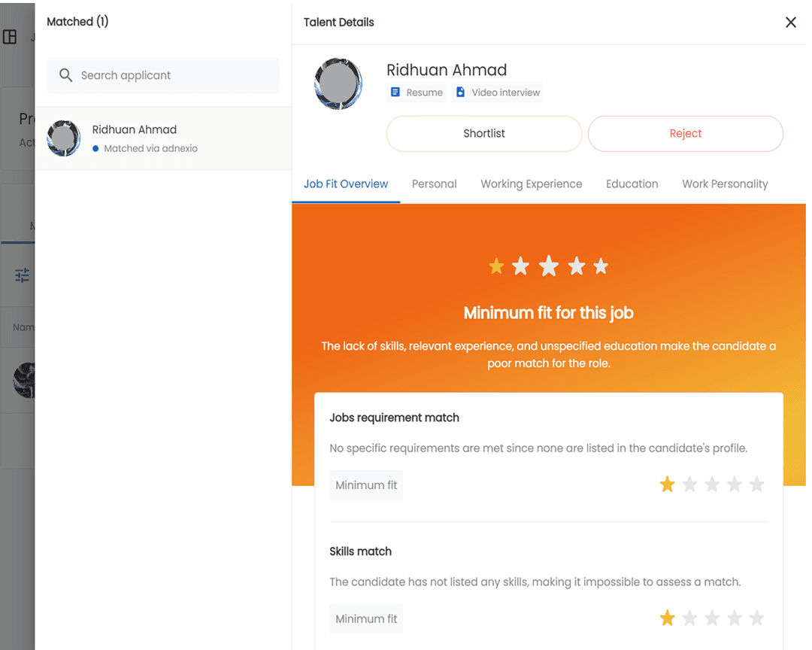
Task: Select the Job Fit Overview tab
Action: [346, 184]
